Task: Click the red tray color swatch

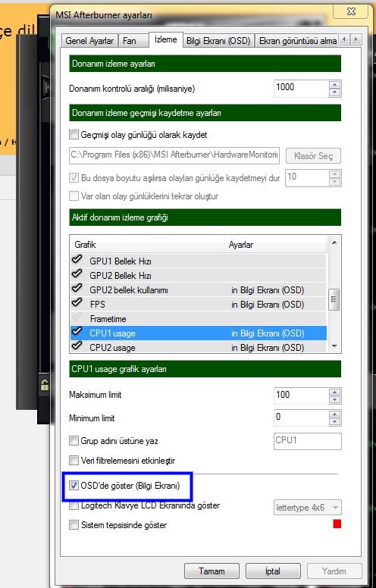Action: click(337, 524)
